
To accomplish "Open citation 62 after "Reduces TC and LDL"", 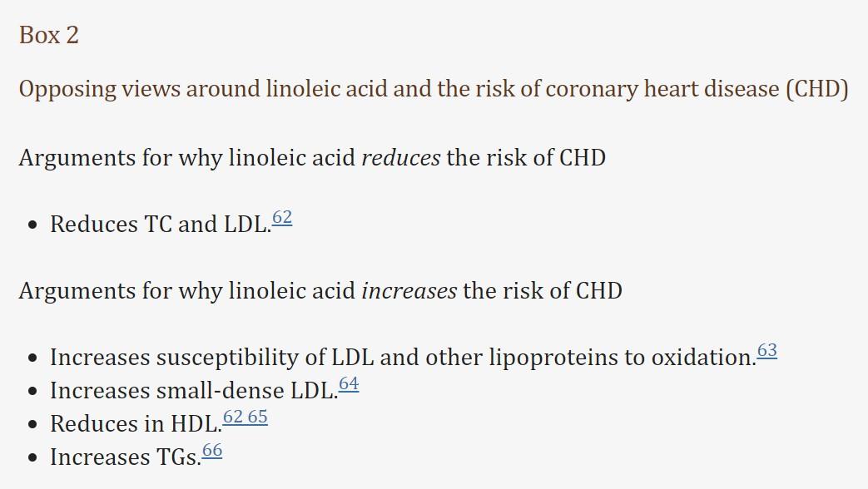I will coord(282,218).
